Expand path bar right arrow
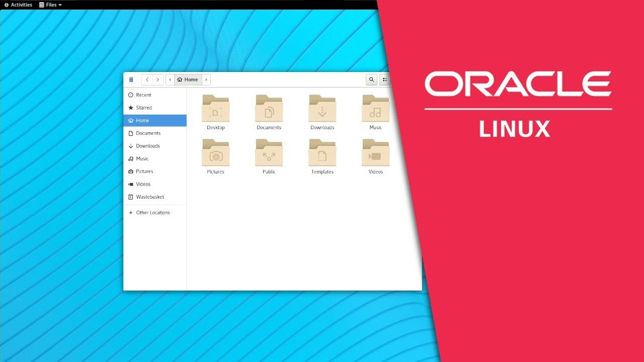 tap(206, 79)
